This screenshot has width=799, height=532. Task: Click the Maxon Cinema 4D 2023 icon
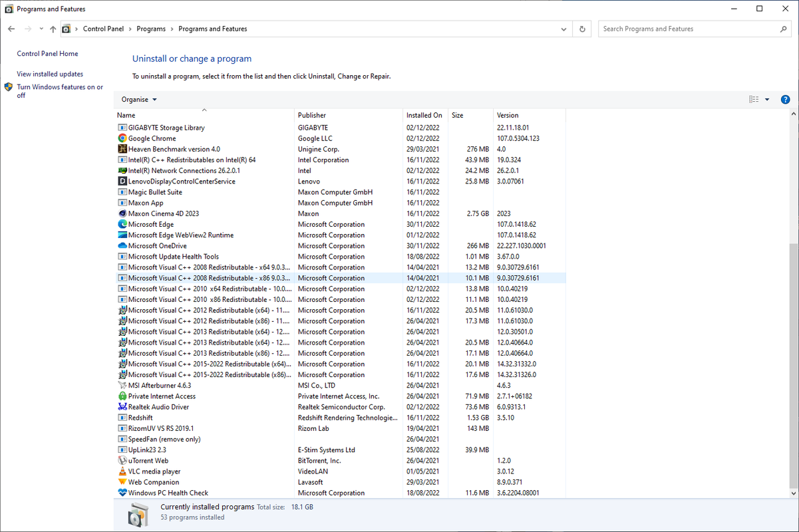(122, 213)
